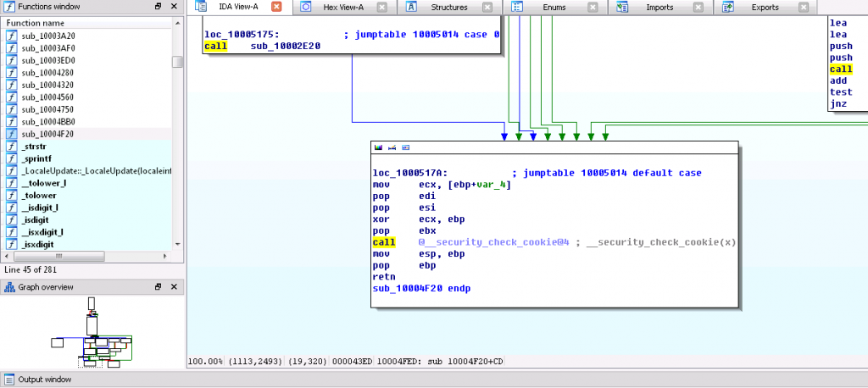Close the Functions window panel

click(174, 7)
